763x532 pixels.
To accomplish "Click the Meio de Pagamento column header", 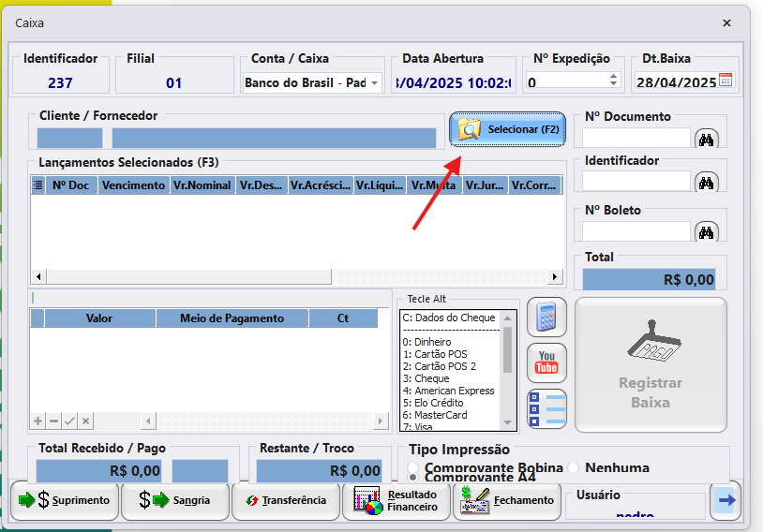I will [232, 318].
